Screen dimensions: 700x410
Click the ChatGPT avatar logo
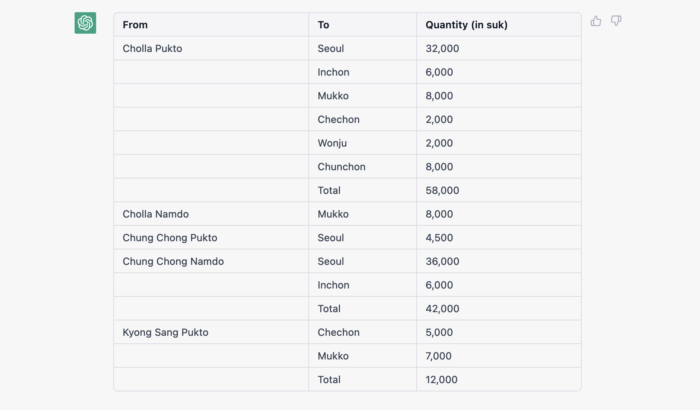pos(85,23)
